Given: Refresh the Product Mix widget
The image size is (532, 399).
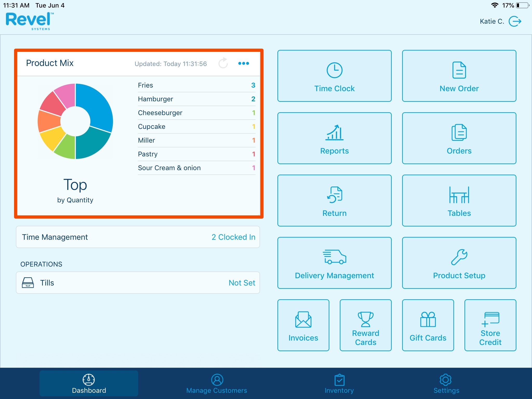Looking at the screenshot, I should (223, 63).
